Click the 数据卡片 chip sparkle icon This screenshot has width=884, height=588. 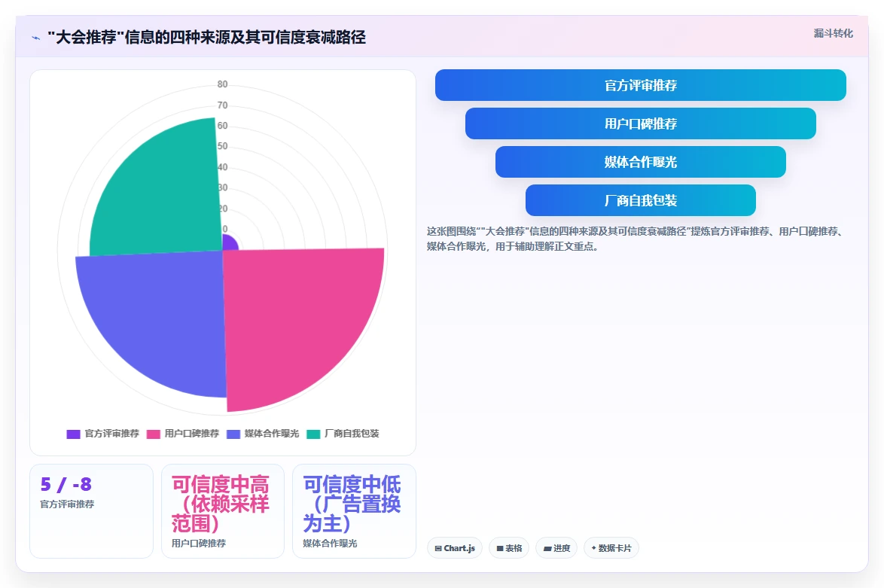click(x=593, y=548)
